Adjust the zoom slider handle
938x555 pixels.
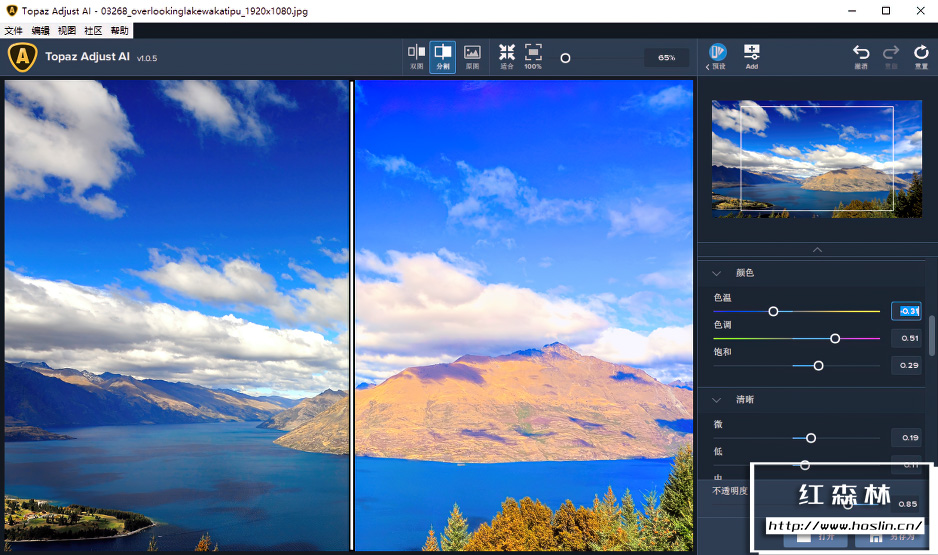(565, 58)
